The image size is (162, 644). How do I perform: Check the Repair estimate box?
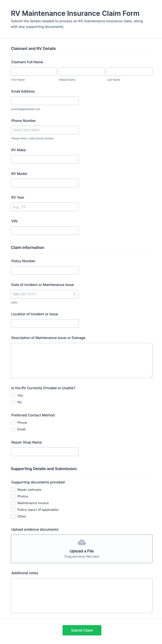(13, 489)
